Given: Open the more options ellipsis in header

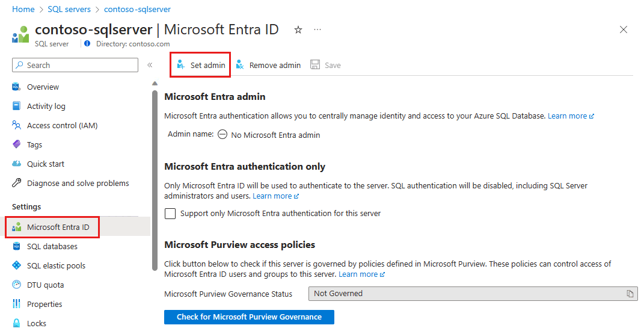Looking at the screenshot, I should [x=317, y=29].
